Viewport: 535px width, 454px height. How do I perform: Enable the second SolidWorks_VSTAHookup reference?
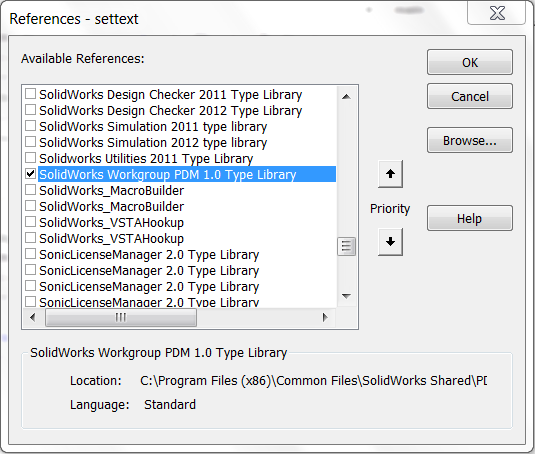coord(30,238)
